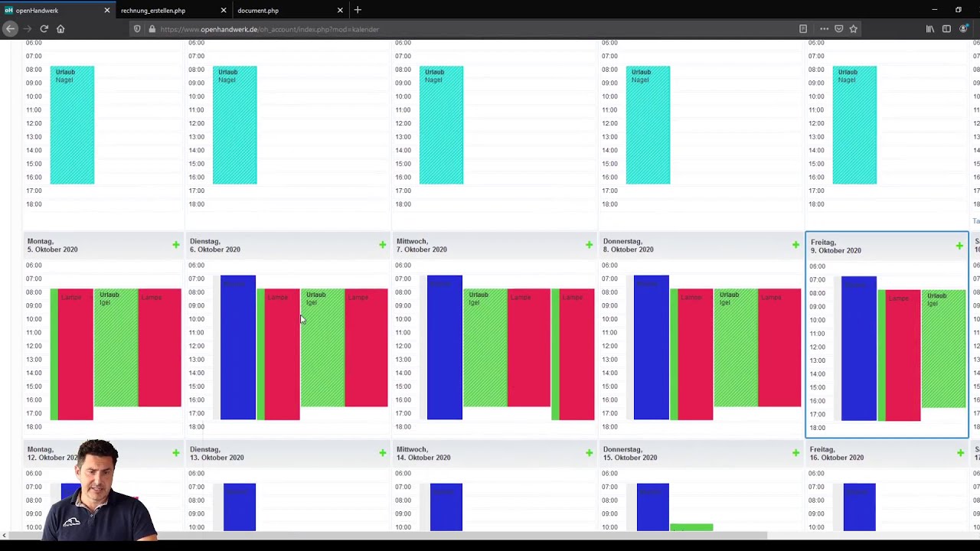This screenshot has width=980, height=551.
Task: Open Urlaub Igel entry on Dienstag, 6. Oktober
Action: pos(322,348)
